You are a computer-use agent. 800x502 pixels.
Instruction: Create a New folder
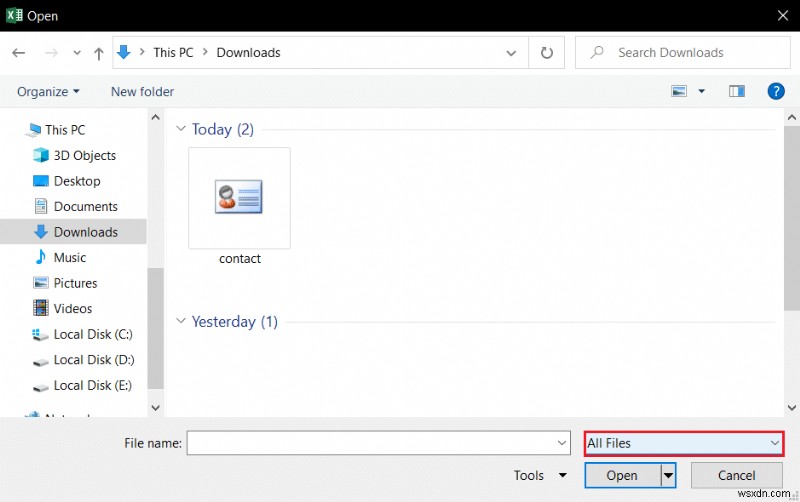point(142,92)
